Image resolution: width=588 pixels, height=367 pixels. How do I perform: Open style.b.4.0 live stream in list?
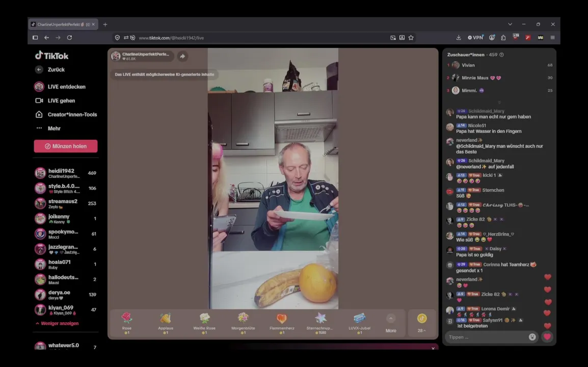click(x=66, y=189)
